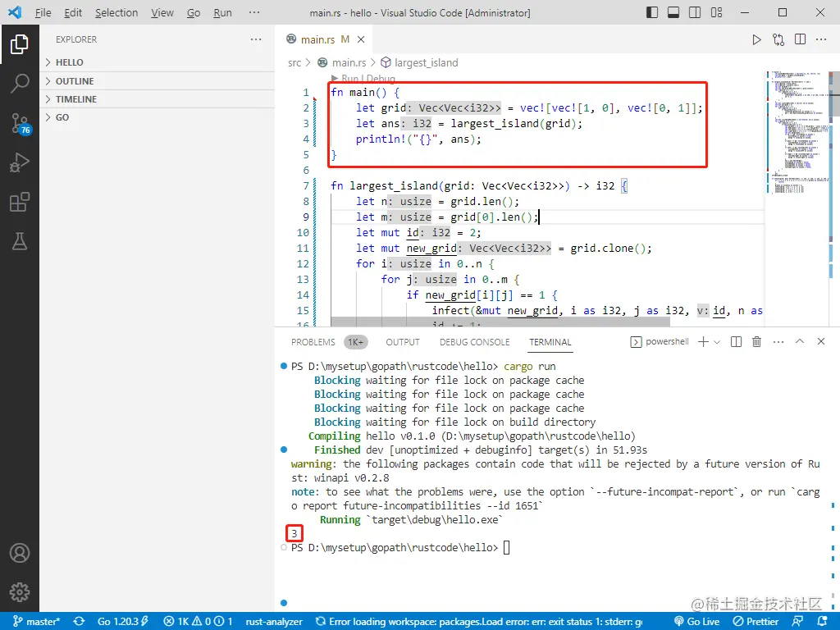Expand the TIMELINE section
The height and width of the screenshot is (630, 840).
click(x=157, y=99)
